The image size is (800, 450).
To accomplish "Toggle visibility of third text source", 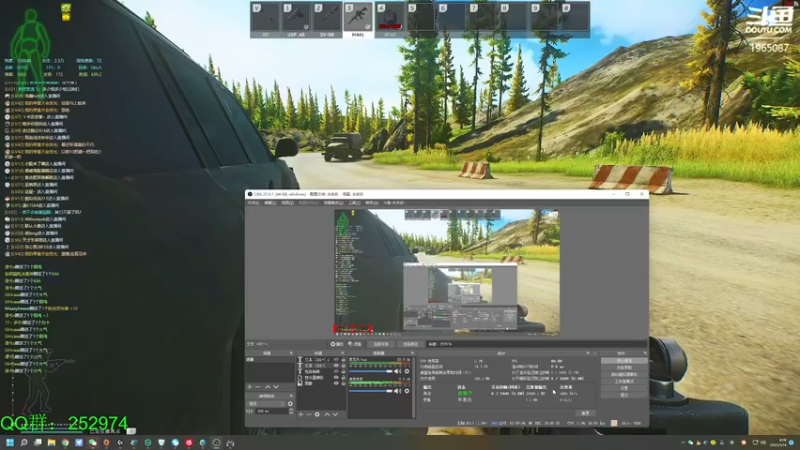I will (x=336, y=371).
